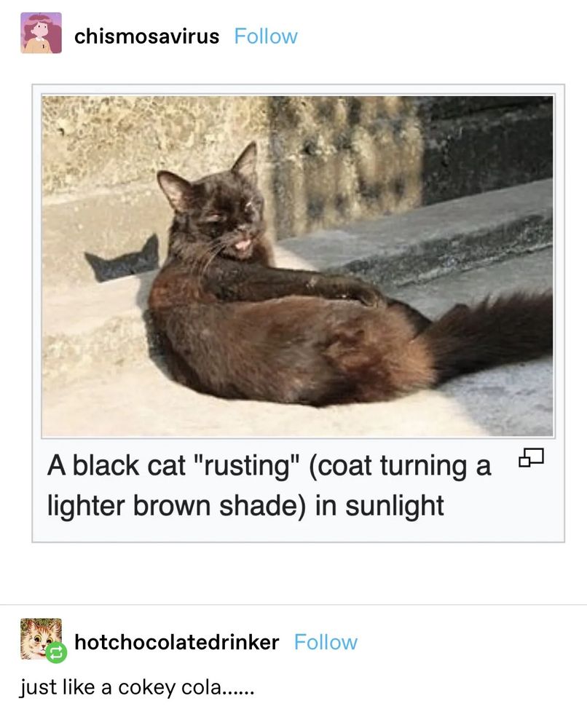
Task: Click the hotchocolatedrinker username
Action: pyautogui.click(x=176, y=643)
